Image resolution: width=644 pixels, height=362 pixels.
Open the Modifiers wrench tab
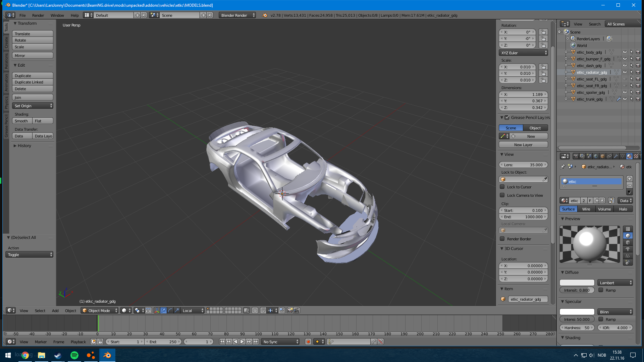point(616,156)
